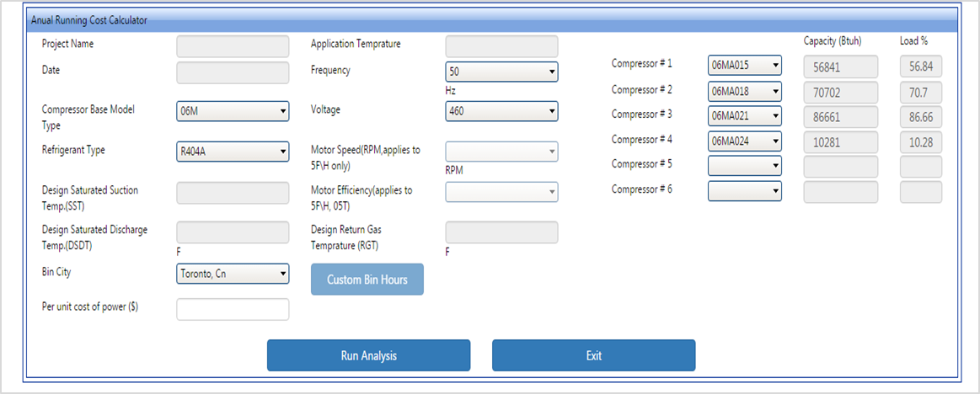Open the Motor Efficiency dropdown
The width and height of the screenshot is (980, 394).
[501, 192]
